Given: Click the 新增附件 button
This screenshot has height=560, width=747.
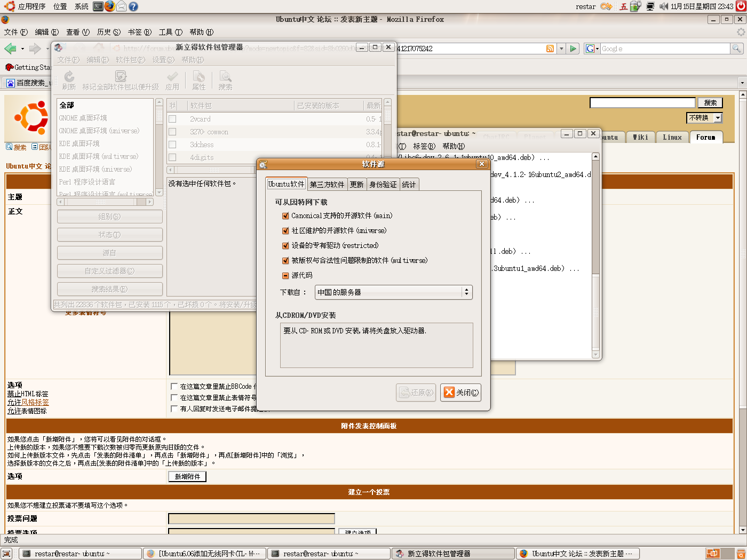Looking at the screenshot, I should tap(187, 477).
